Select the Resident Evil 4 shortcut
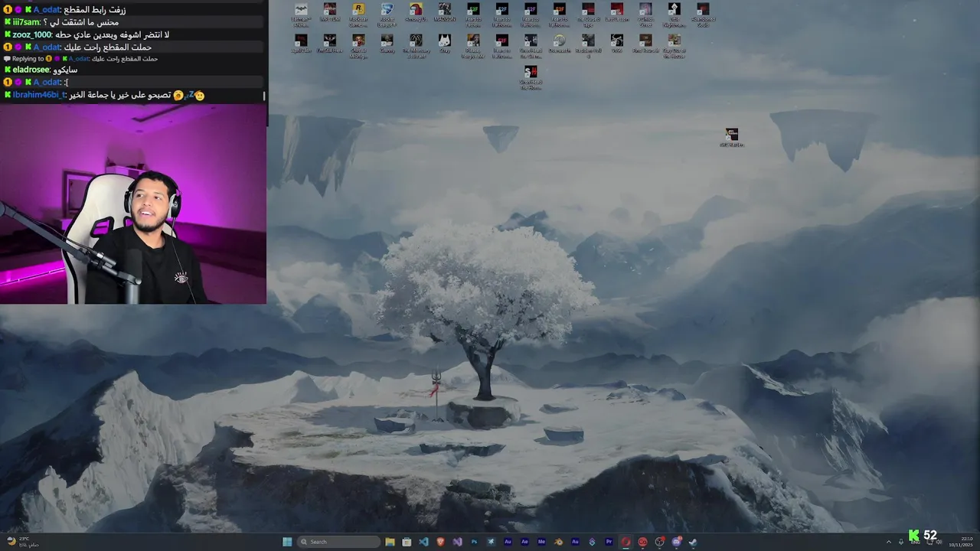The image size is (980, 551). point(588,45)
